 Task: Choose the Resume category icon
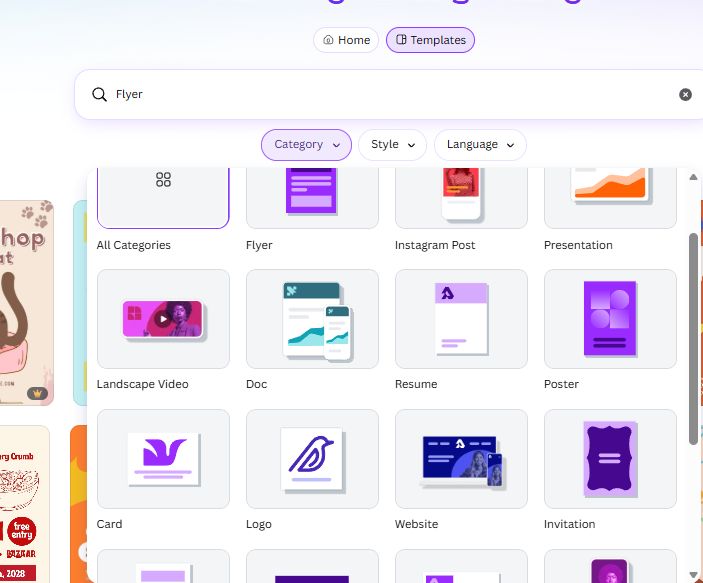tap(461, 319)
